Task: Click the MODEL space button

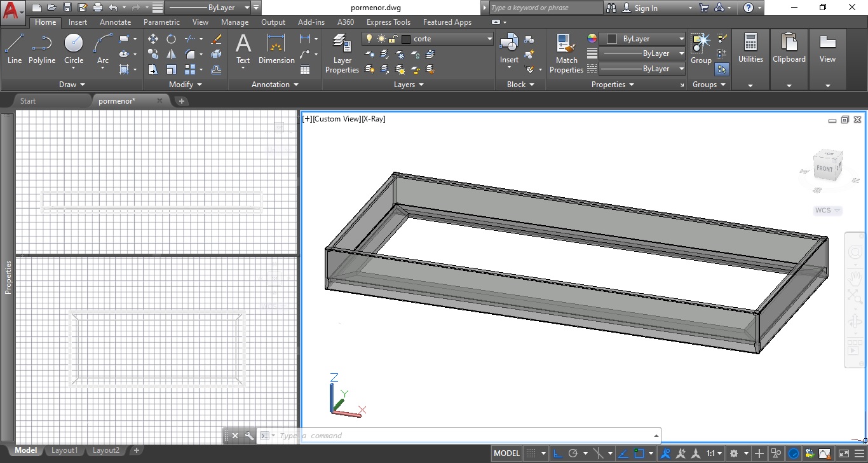Action: [507, 453]
